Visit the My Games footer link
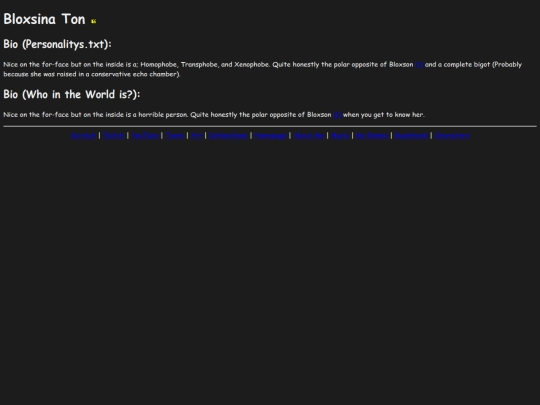This screenshot has height=405, width=540. pos(372,136)
